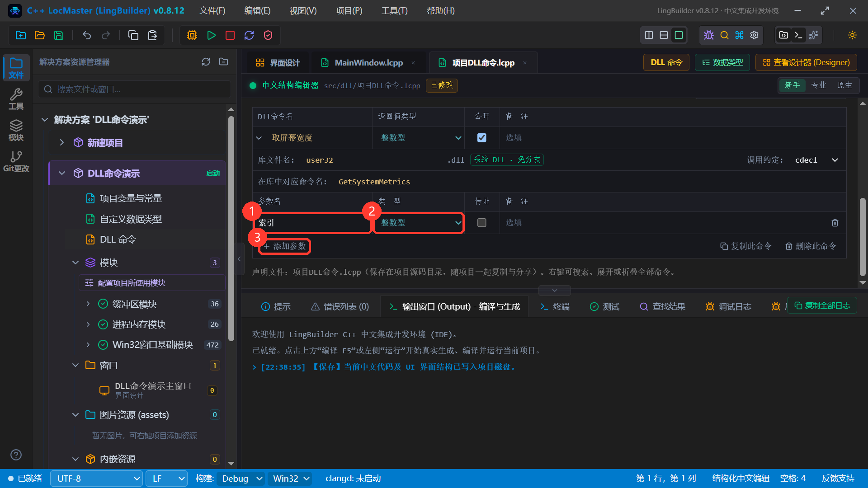Click the open folder toolbar icon
The height and width of the screenshot is (488, 868).
click(x=40, y=35)
